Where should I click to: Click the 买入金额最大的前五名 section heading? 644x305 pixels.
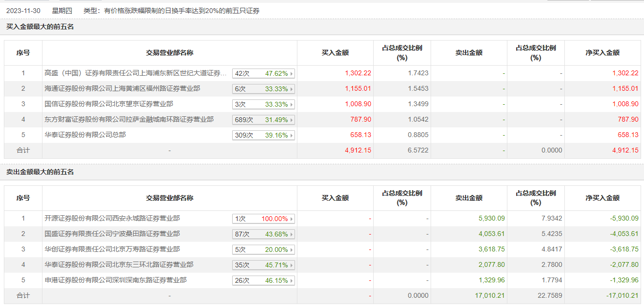[x=40, y=27]
